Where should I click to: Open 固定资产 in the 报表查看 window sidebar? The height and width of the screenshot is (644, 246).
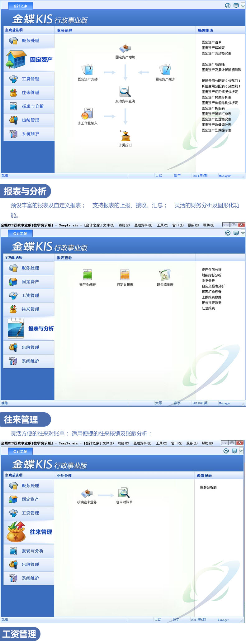(x=29, y=282)
